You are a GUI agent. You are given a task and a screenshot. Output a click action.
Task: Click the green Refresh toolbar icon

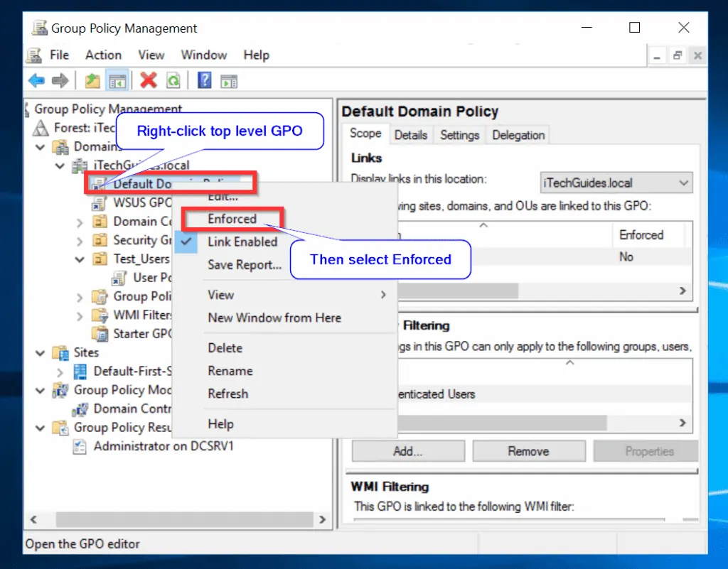pyautogui.click(x=173, y=81)
